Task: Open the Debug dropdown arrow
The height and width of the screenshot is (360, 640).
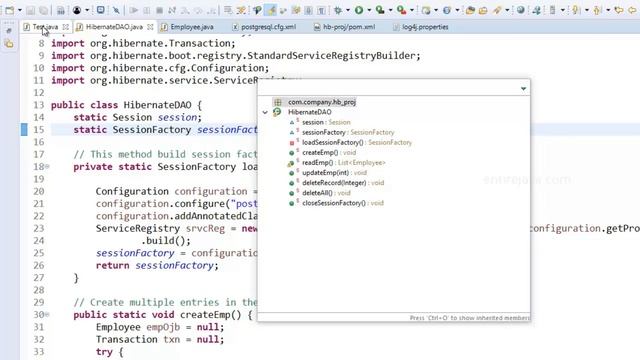Action: click(x=348, y=10)
